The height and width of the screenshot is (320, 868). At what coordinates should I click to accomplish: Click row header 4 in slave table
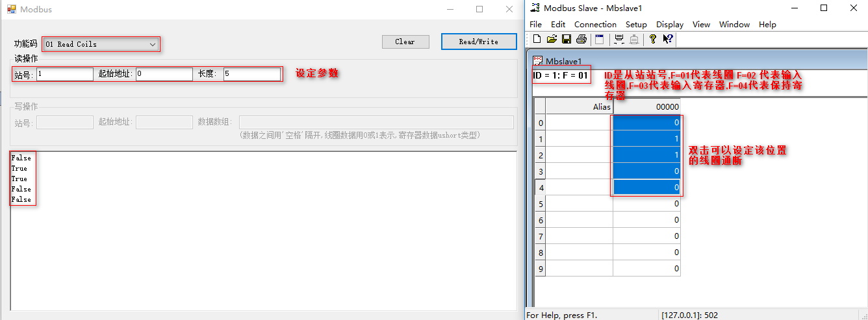[541, 188]
